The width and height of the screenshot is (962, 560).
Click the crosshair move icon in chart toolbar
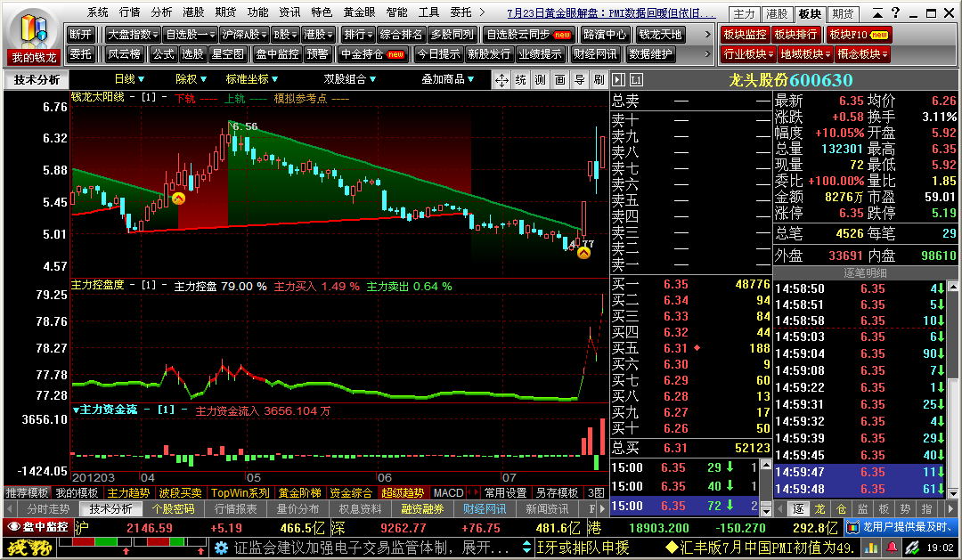point(501,80)
